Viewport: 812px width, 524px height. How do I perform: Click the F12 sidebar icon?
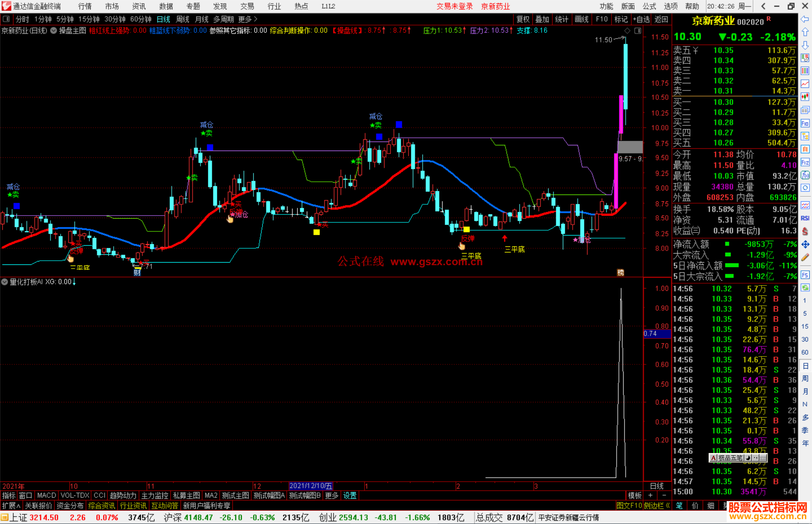(x=805, y=162)
